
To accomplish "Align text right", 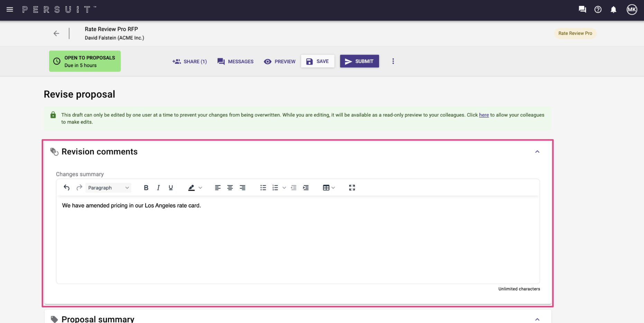I will point(242,187).
